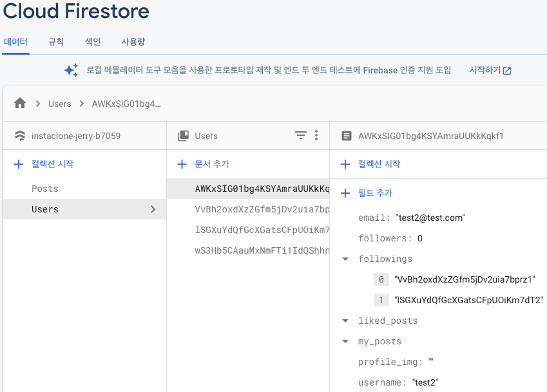Click the database icon beside instaclone-jerry-b7059
This screenshot has height=392, width=547.
[x=20, y=136]
